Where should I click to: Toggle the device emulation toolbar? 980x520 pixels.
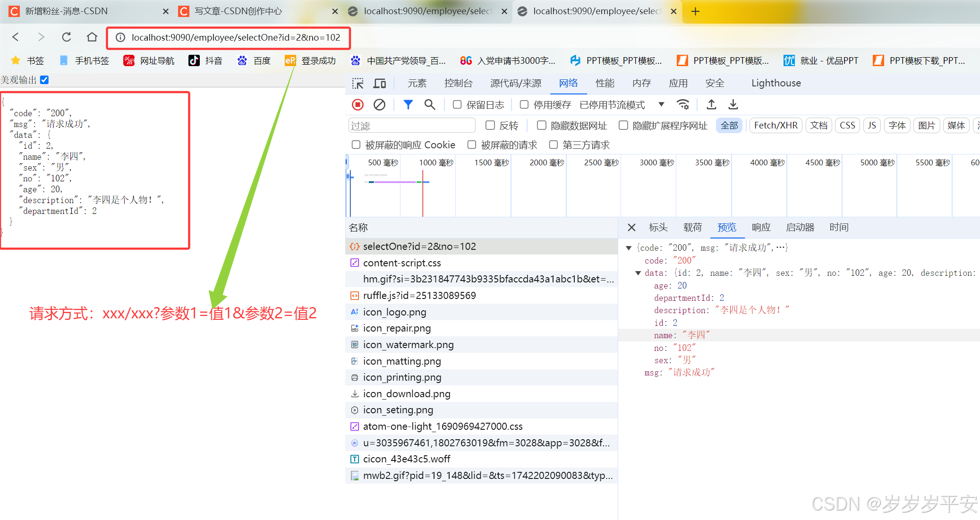[380, 83]
